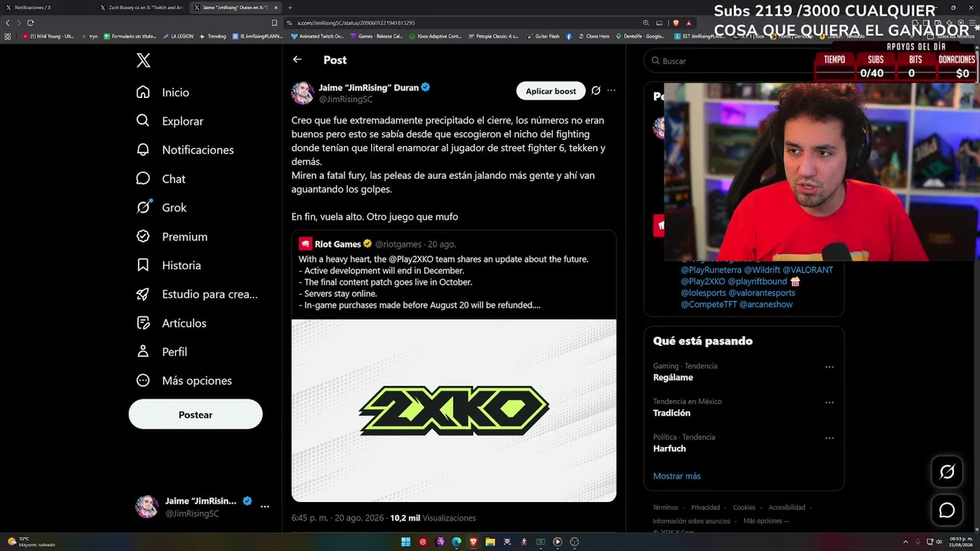Open a new browser tab
The height and width of the screenshot is (551, 980).
point(289,8)
